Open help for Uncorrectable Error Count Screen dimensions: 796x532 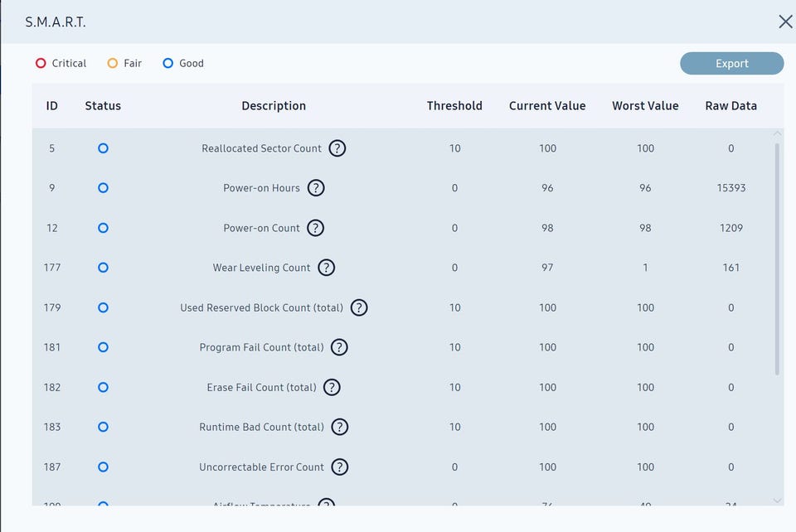[339, 467]
